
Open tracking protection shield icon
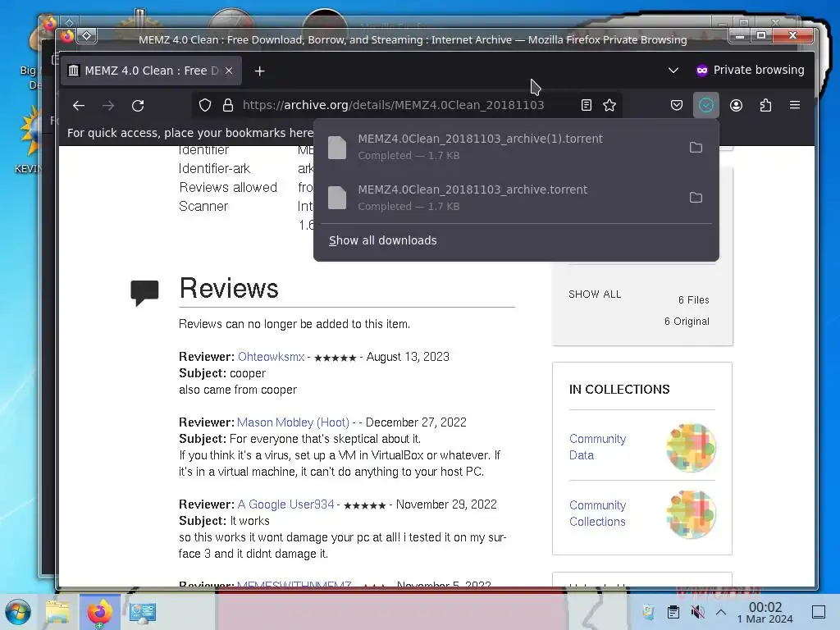click(204, 105)
